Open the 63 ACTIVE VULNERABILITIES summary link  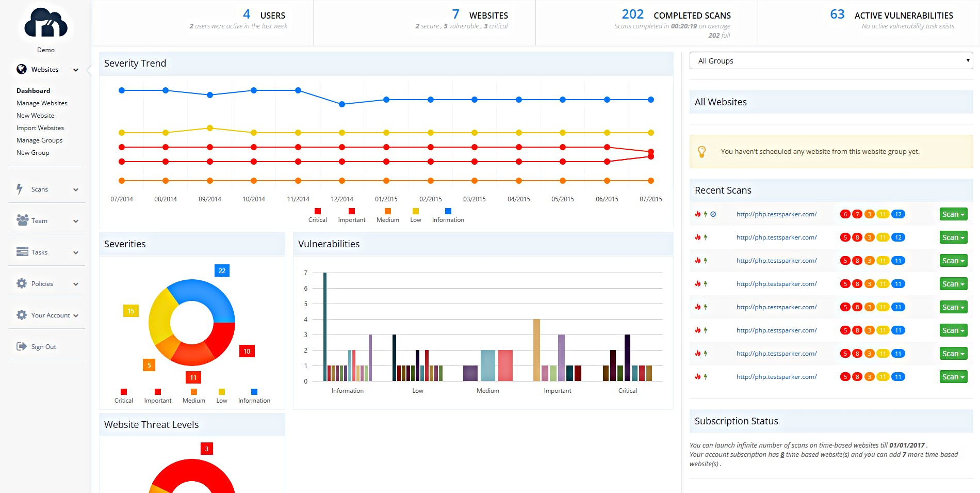coord(891,14)
